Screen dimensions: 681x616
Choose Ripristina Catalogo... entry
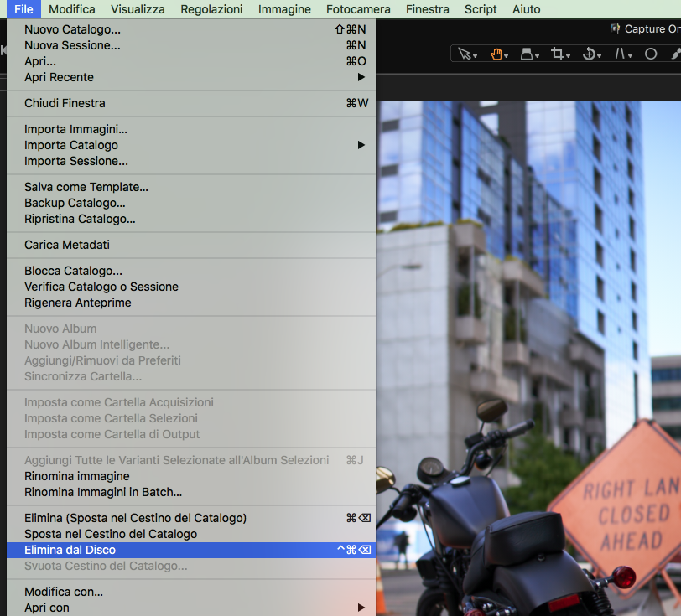click(x=191, y=219)
